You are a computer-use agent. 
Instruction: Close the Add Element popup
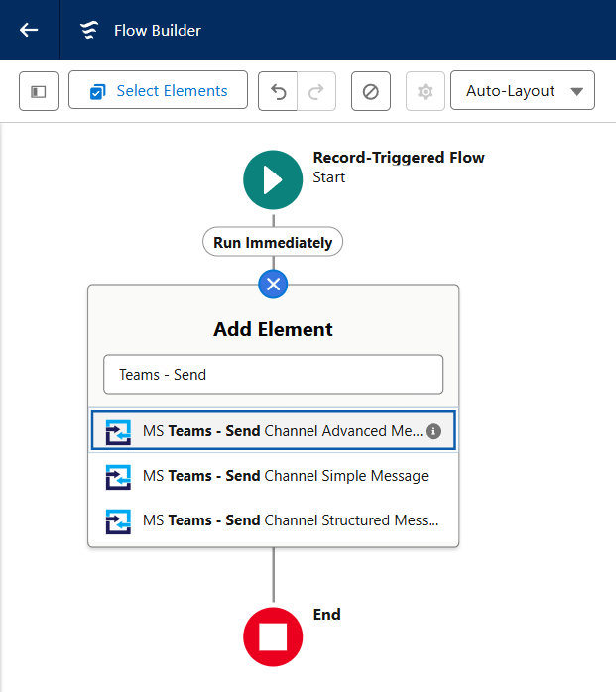273,285
